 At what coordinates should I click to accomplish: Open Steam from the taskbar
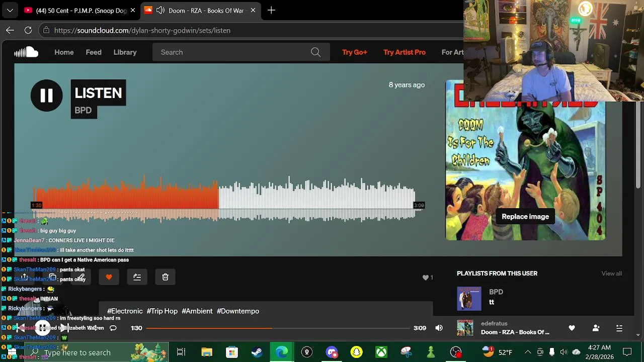(257, 352)
